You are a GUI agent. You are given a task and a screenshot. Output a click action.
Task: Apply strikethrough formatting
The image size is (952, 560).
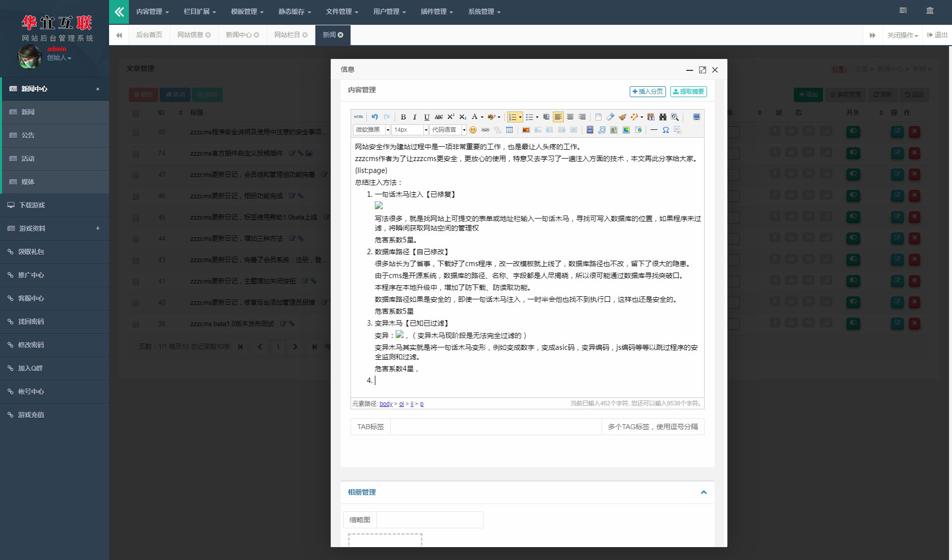439,117
